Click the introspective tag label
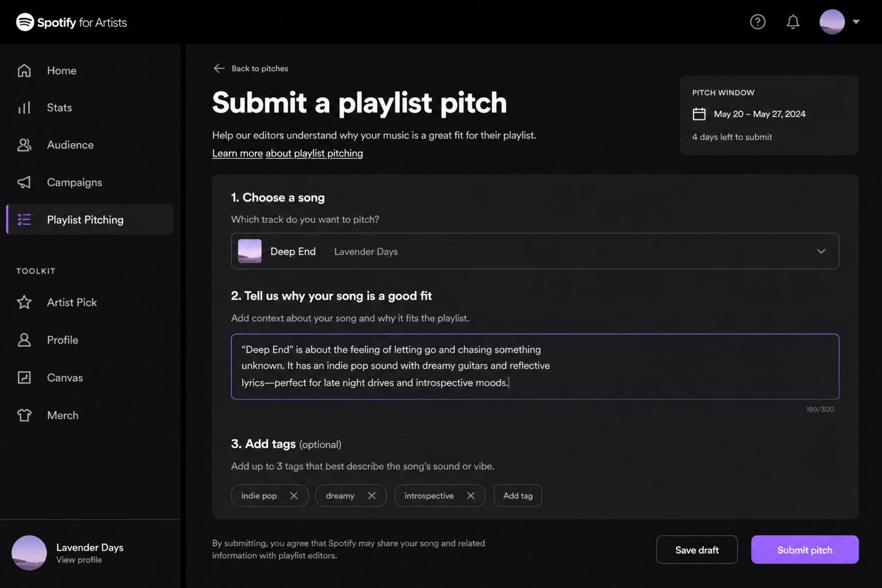 coord(429,496)
